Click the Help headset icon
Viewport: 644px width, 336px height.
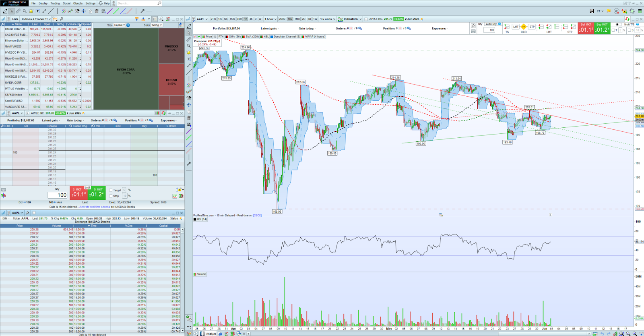(101, 3)
